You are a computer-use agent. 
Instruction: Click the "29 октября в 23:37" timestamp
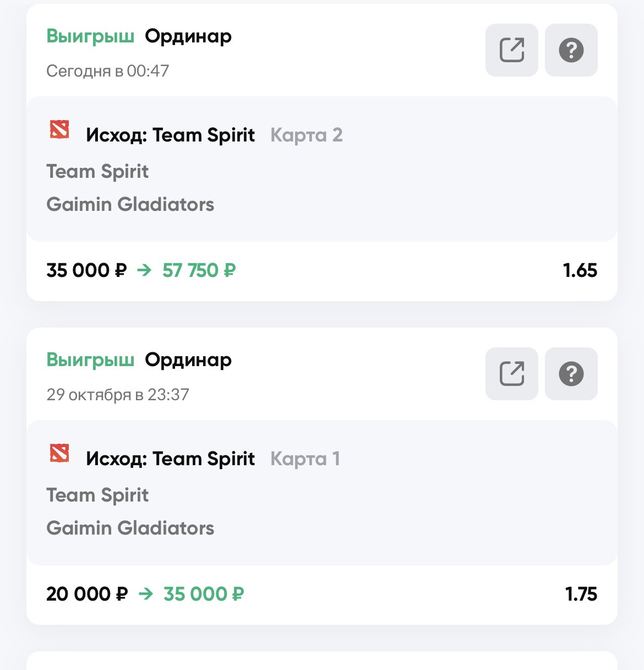pyautogui.click(x=118, y=395)
